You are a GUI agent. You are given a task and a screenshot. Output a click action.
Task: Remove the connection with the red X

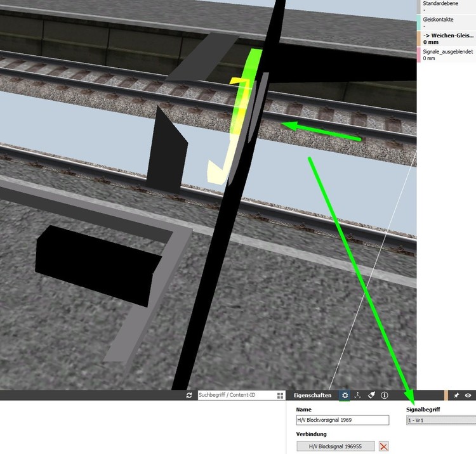[x=384, y=446]
